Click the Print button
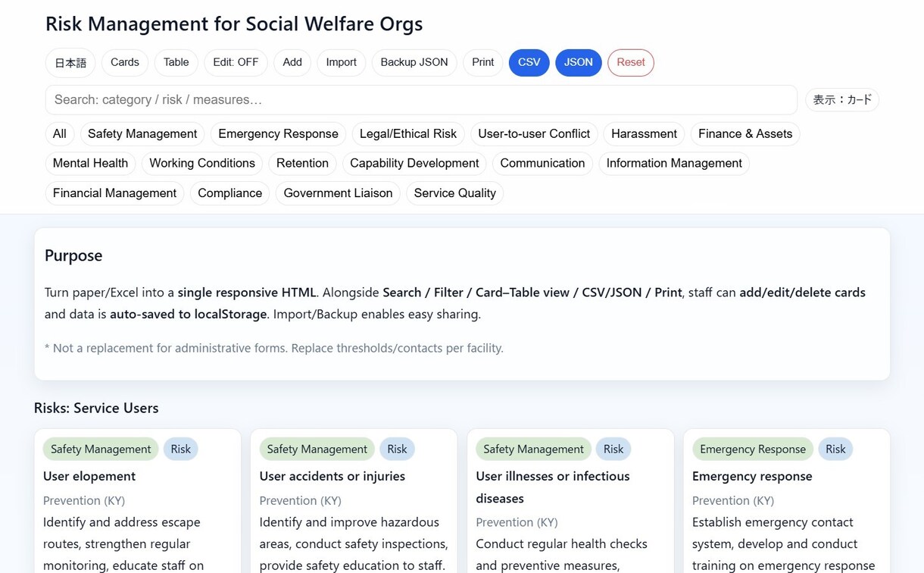The height and width of the screenshot is (573, 924). pos(483,63)
